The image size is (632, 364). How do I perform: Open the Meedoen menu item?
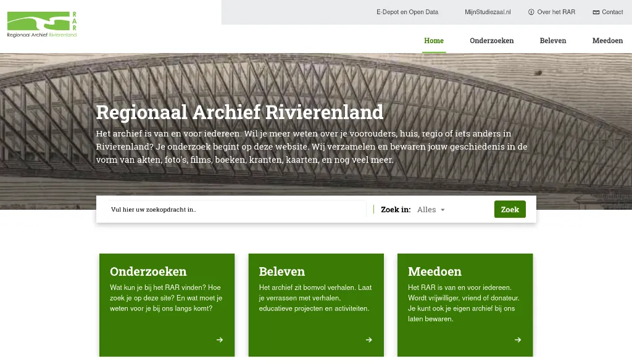coord(607,41)
